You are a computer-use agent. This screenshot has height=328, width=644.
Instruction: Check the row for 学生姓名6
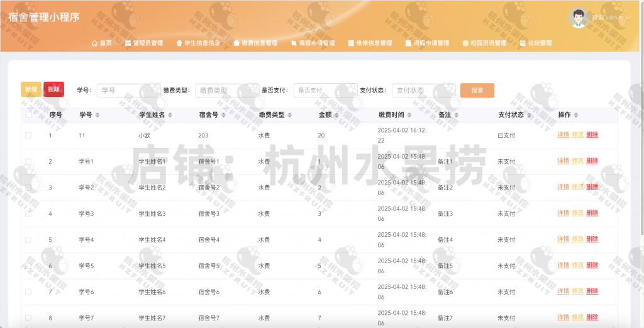point(28,292)
